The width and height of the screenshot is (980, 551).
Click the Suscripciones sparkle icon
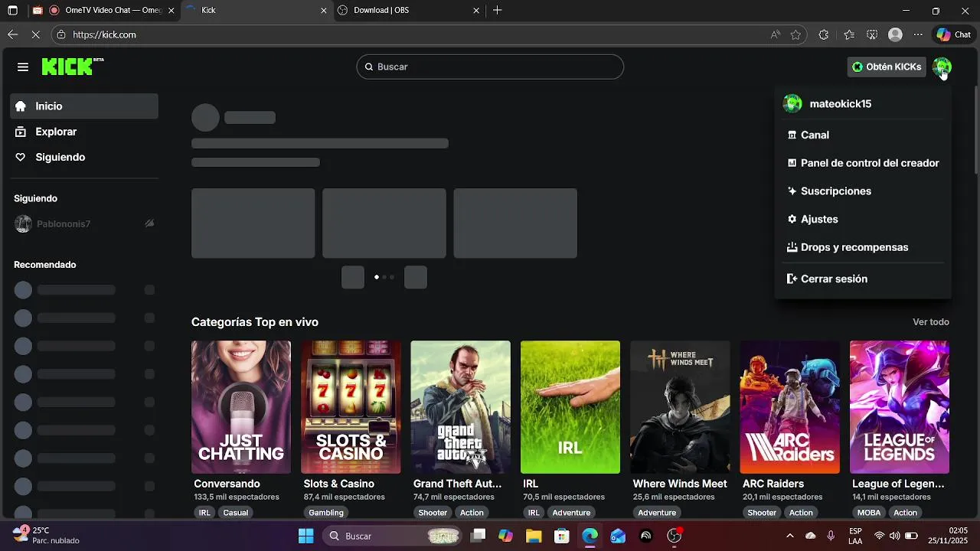pos(792,191)
